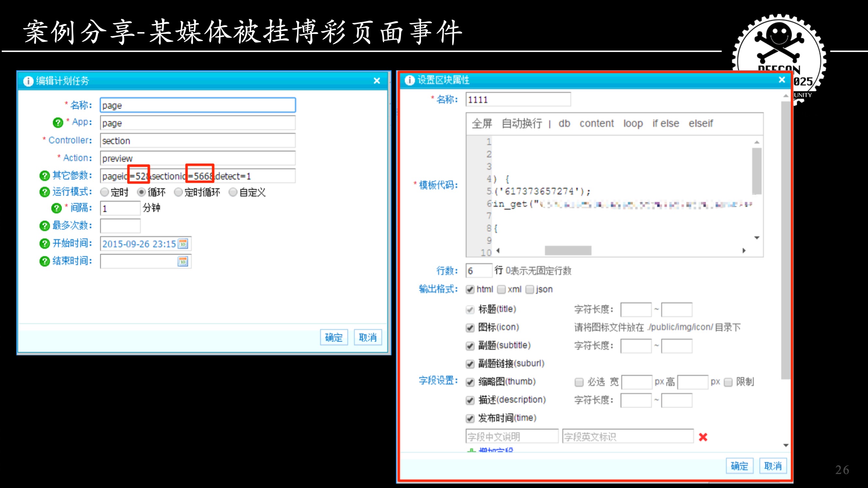Insert loop tag from editor toolbar
This screenshot has height=488, width=868.
[x=633, y=124]
